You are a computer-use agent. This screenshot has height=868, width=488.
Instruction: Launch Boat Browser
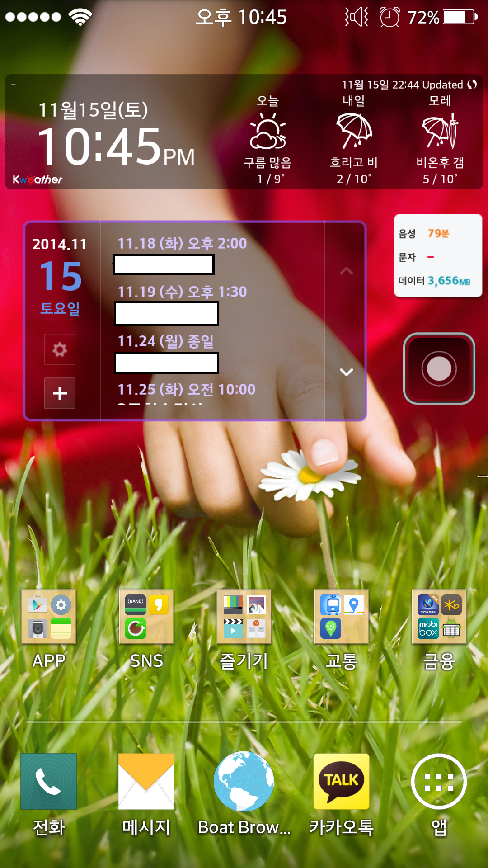pyautogui.click(x=244, y=781)
